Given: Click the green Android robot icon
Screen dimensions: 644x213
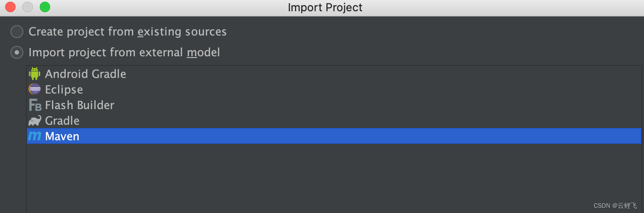Looking at the screenshot, I should 35,74.
